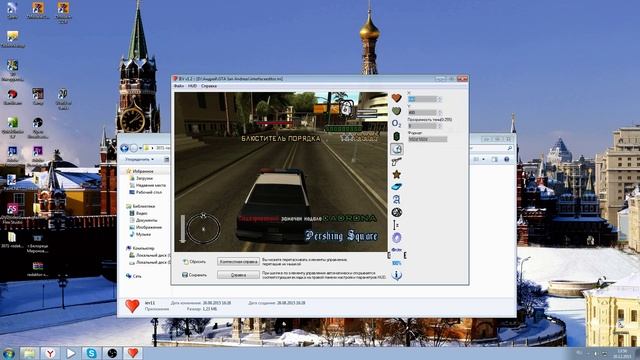Viewport: 640px width, 360px height.
Task: Click the Explorer search magnifier icon
Action: pyautogui.click(x=509, y=148)
